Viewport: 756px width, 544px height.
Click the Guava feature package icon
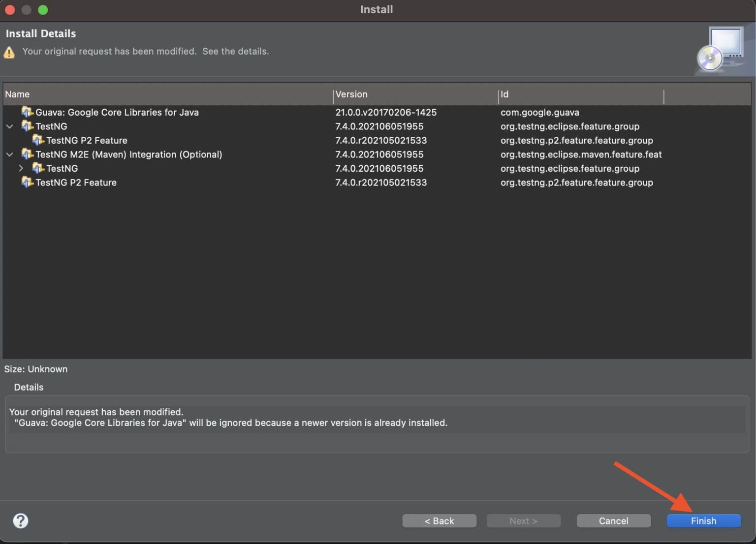(x=27, y=112)
